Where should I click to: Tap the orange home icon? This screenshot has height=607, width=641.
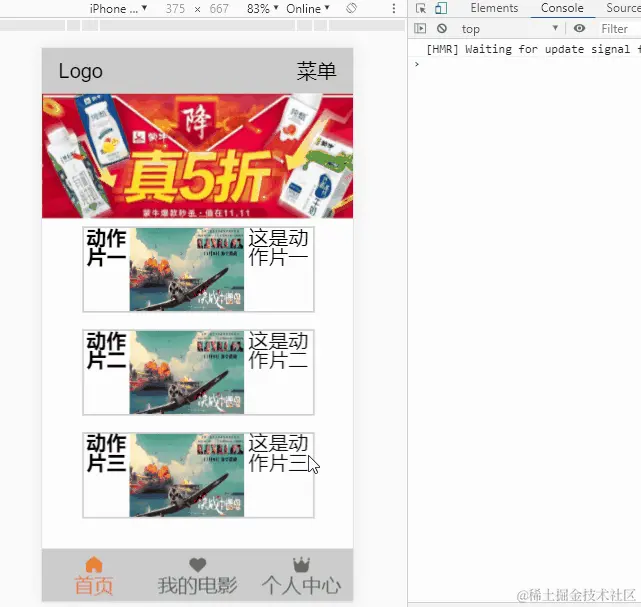coord(94,564)
